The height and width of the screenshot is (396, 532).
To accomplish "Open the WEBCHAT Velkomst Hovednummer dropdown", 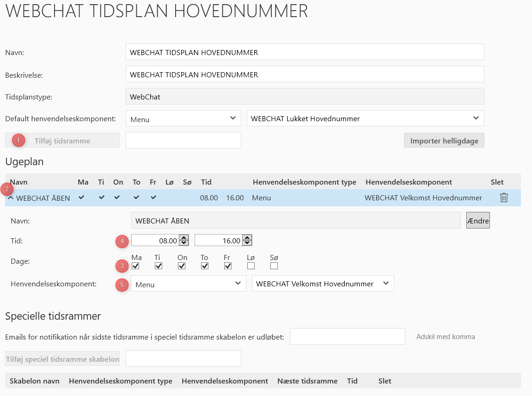I will click(323, 284).
